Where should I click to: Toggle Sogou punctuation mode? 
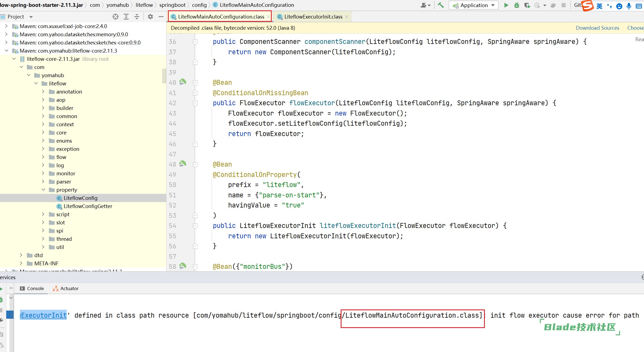(x=609, y=6)
